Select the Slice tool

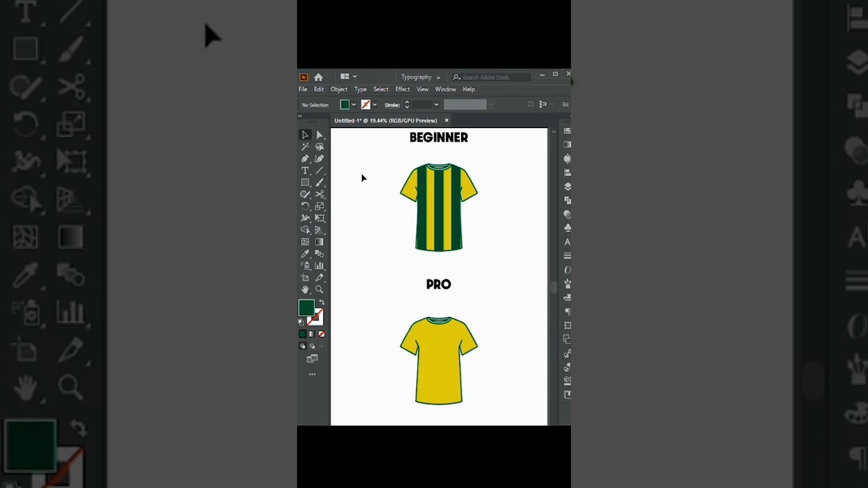[319, 277]
